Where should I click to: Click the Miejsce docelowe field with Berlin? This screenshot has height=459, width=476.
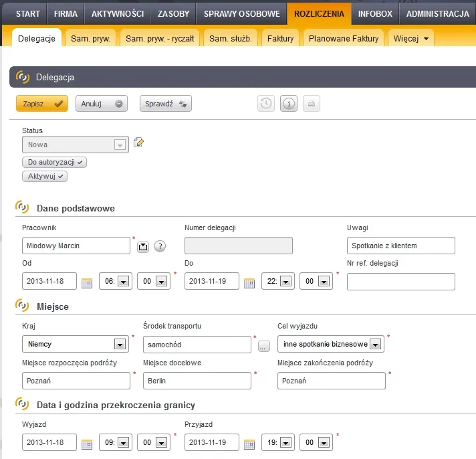pyautogui.click(x=197, y=381)
